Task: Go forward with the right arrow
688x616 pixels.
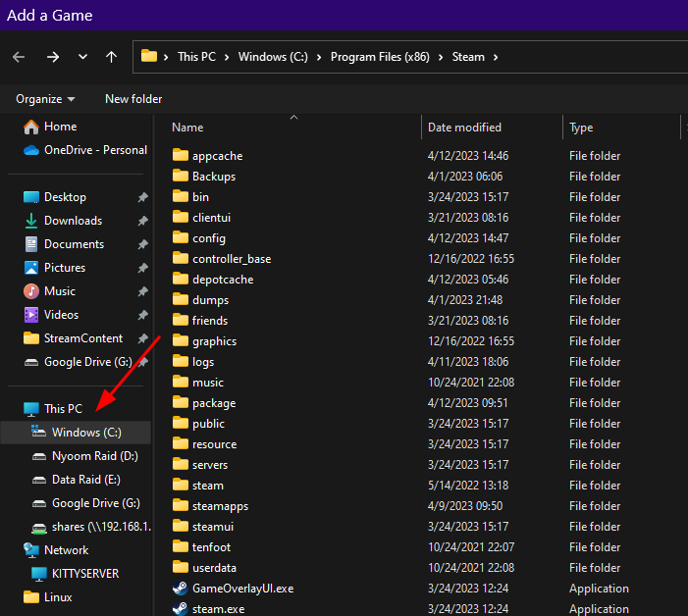Action: coord(53,57)
